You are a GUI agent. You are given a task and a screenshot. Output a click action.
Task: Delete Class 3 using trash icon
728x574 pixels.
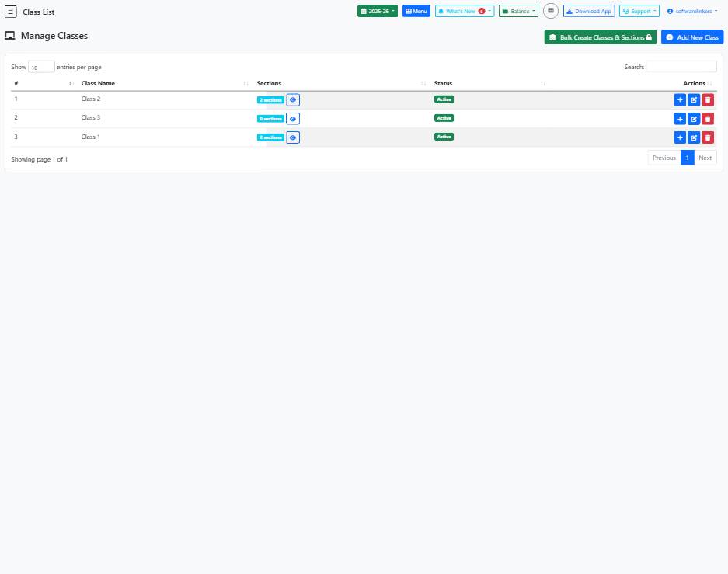coord(708,119)
